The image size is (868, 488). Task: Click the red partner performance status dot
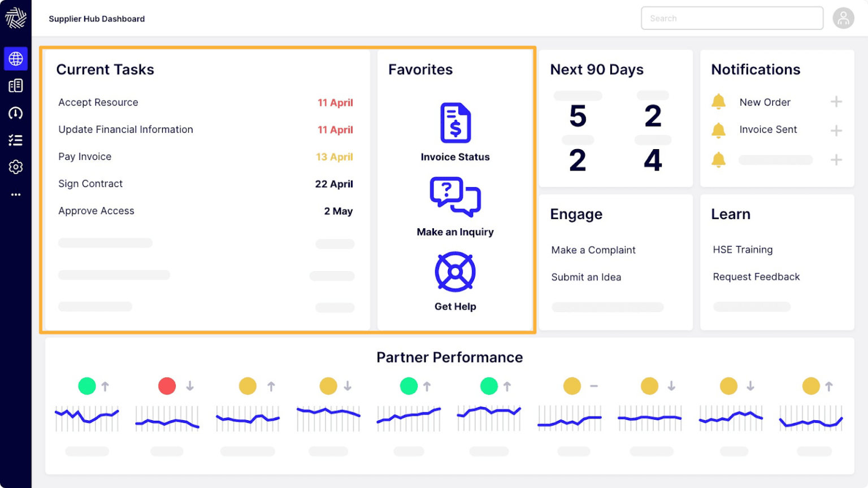tap(167, 386)
